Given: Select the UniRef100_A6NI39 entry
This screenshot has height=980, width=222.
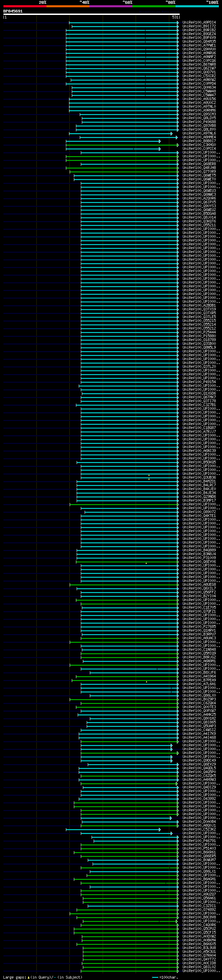Looking at the screenshot, I should [199, 451].
